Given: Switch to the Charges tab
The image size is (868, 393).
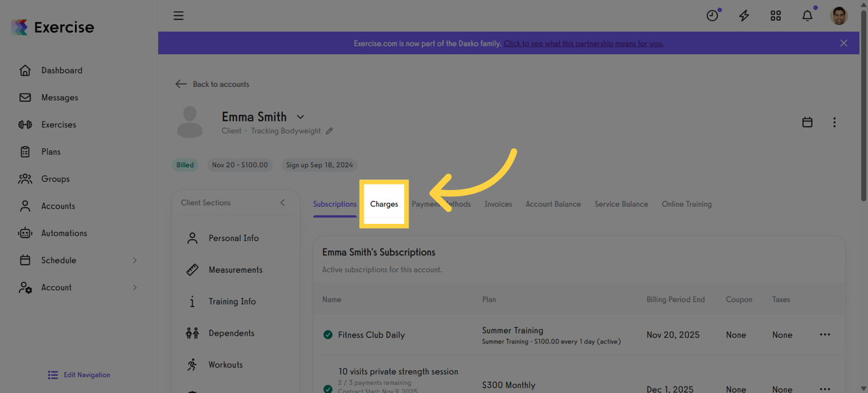Looking at the screenshot, I should [384, 203].
